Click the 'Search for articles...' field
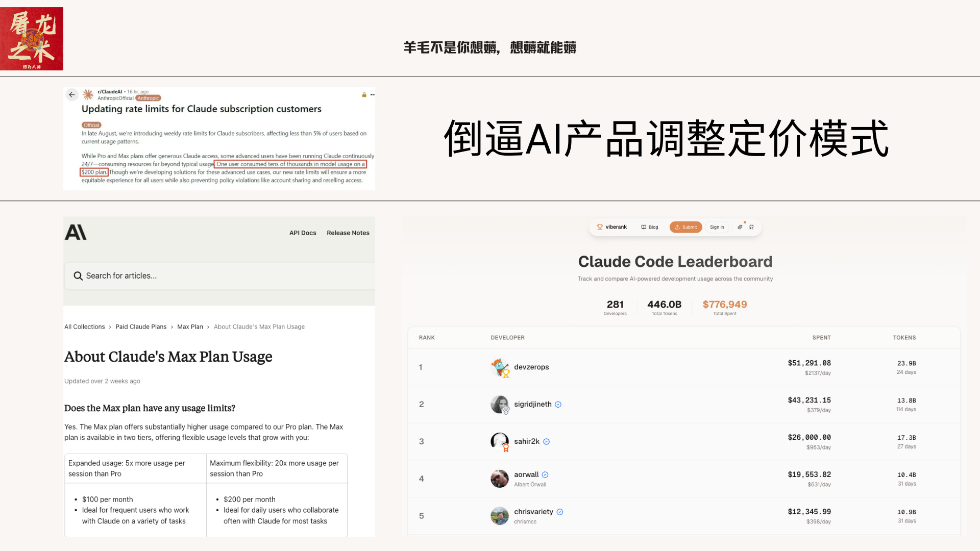Image resolution: width=980 pixels, height=551 pixels. coord(220,276)
